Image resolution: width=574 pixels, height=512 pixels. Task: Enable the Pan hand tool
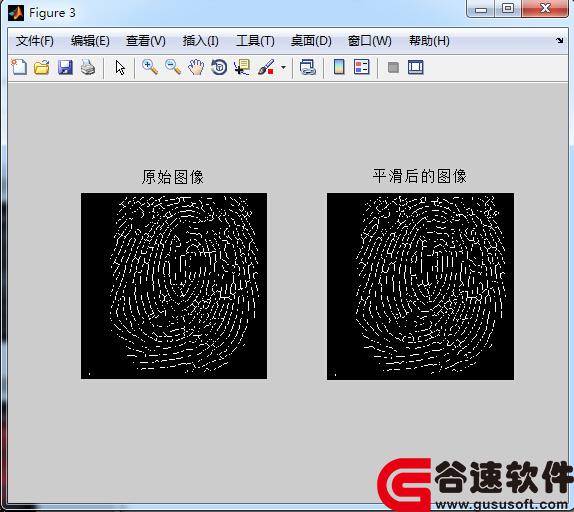click(196, 67)
